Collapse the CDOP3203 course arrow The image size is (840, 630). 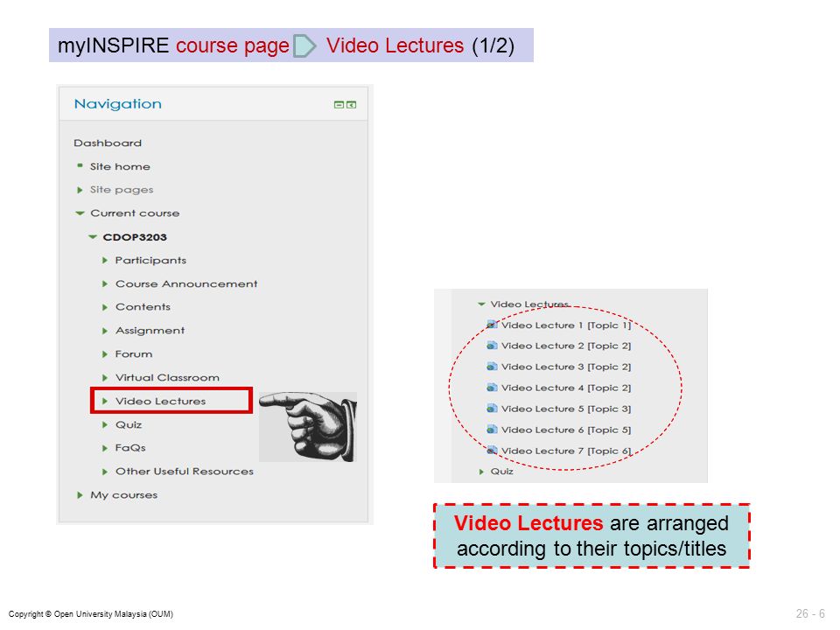93,237
